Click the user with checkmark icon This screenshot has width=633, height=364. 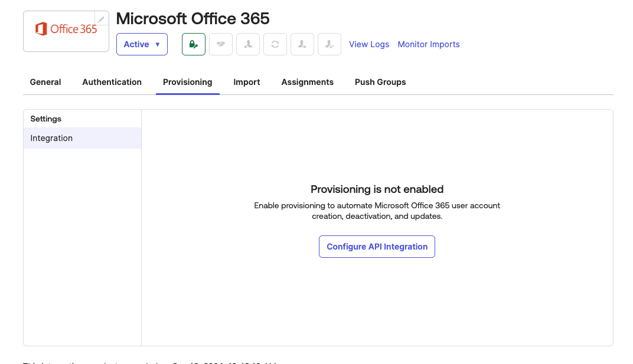pyautogui.click(x=329, y=44)
